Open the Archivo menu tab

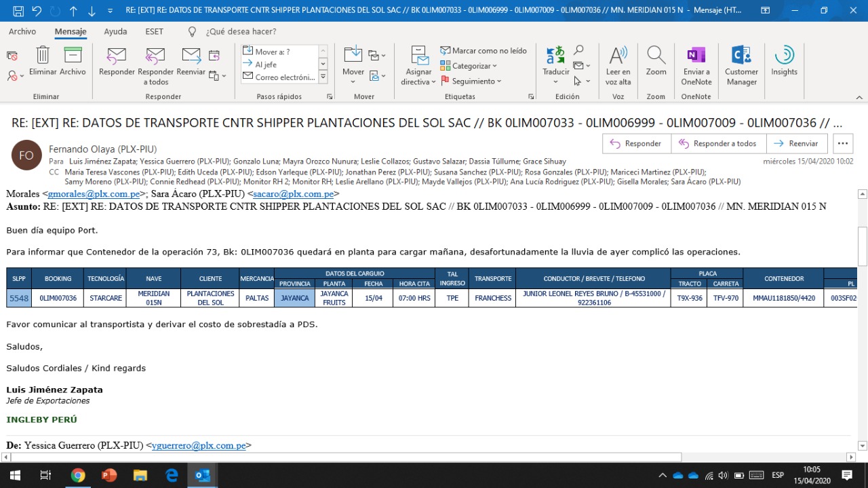coord(22,31)
